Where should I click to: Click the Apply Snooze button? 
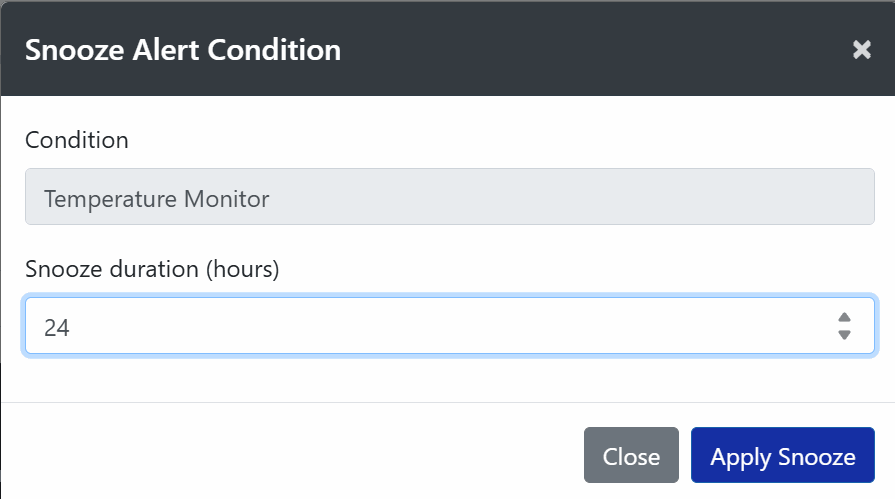(x=783, y=455)
